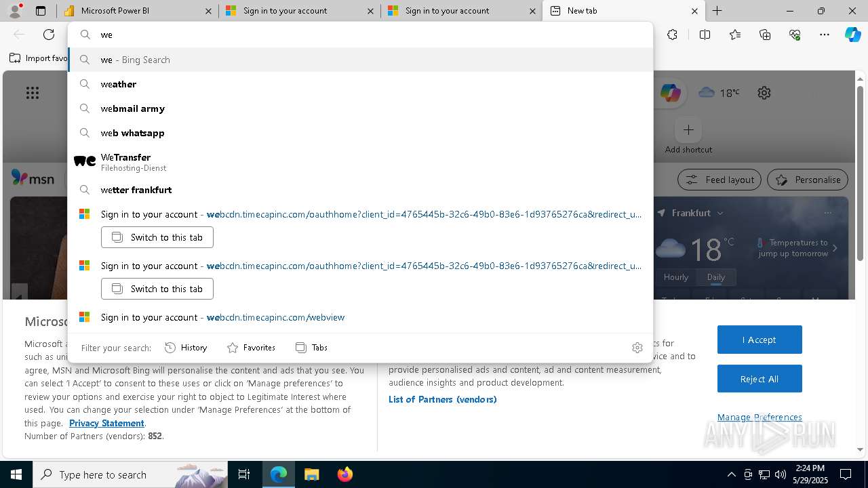Screen dimensions: 868x488
Task: Filter search by Tabs
Action: (x=312, y=348)
